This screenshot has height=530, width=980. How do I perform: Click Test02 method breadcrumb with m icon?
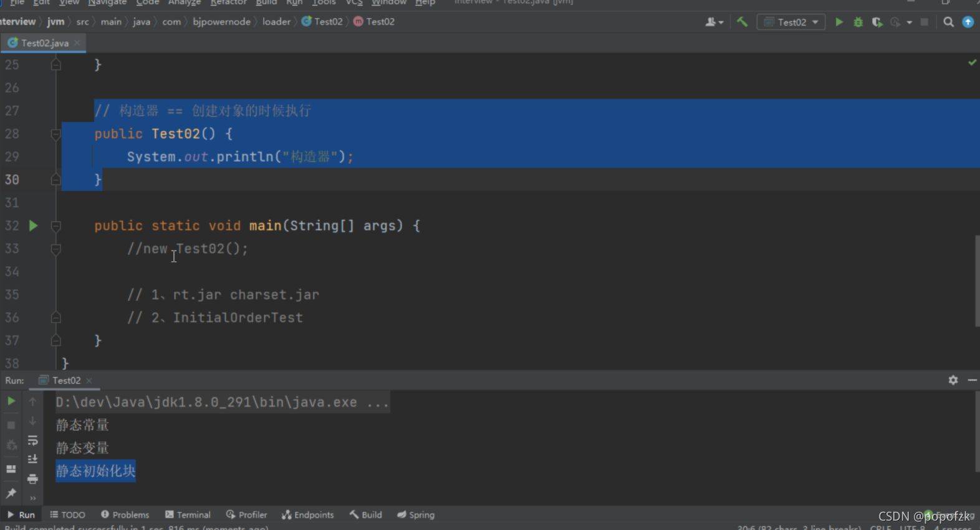374,22
